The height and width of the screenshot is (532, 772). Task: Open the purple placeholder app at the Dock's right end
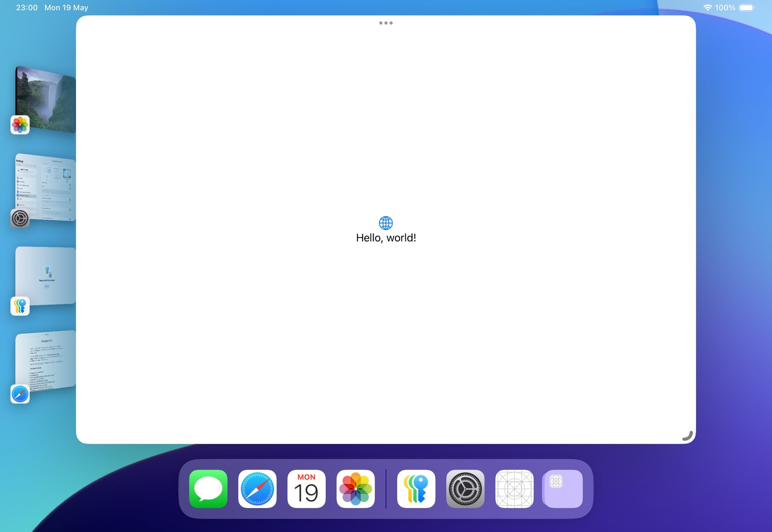click(562, 489)
